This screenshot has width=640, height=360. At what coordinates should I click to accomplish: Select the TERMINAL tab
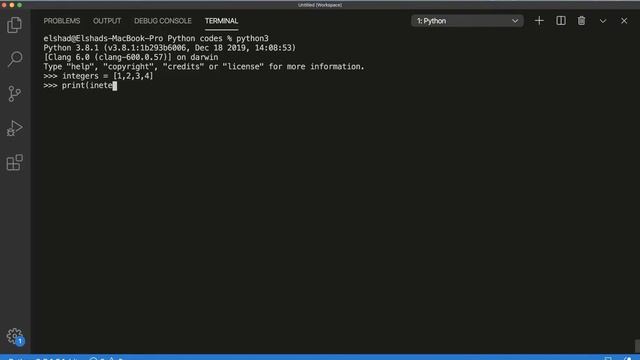tap(222, 21)
